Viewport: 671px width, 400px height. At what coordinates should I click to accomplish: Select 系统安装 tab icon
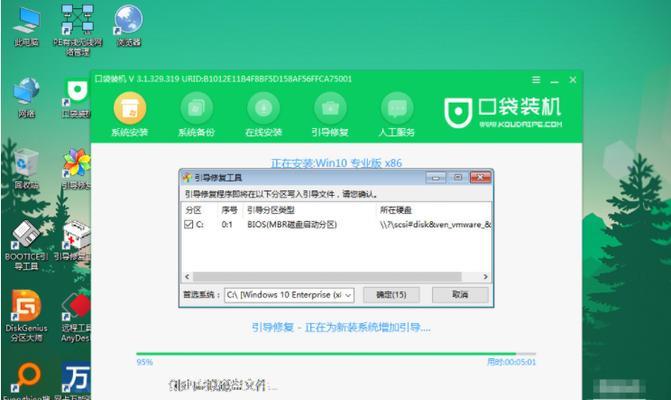(130, 108)
